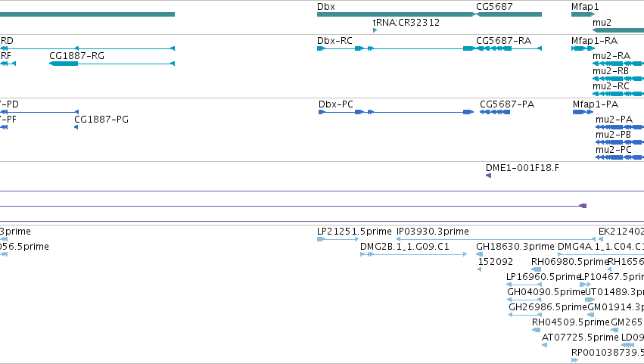Screen dimensions: 644x364
Task: Click the RH06980.5prime EST label
Action: (x=569, y=262)
